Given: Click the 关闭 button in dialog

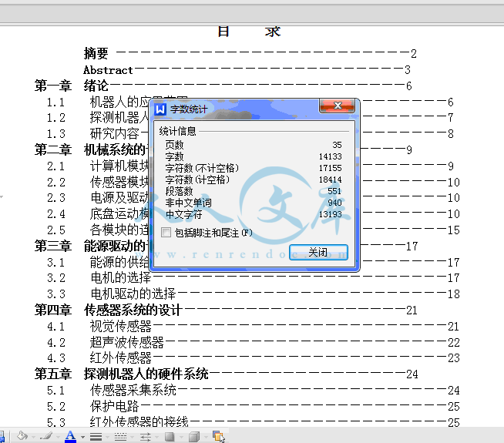Looking at the screenshot, I should [318, 252].
